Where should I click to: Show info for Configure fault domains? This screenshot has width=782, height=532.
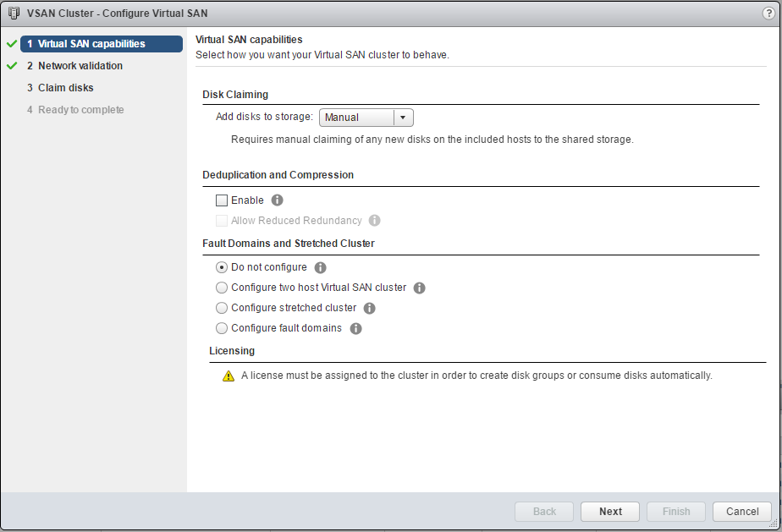355,328
